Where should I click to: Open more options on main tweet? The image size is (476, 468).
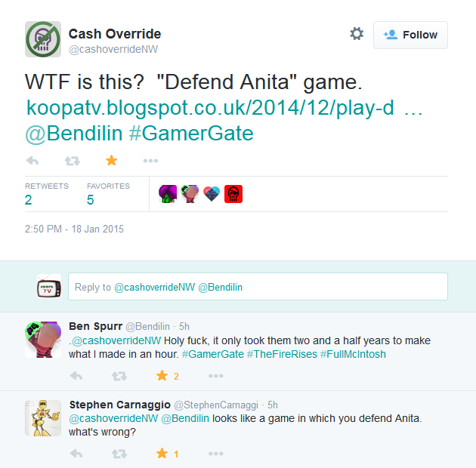[150, 161]
